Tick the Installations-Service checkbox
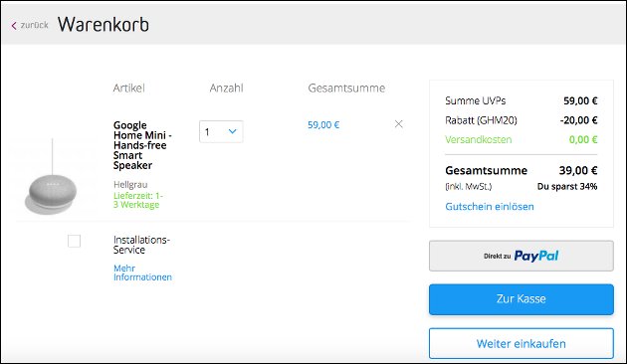Viewport: 627px width, 364px height. [x=74, y=241]
